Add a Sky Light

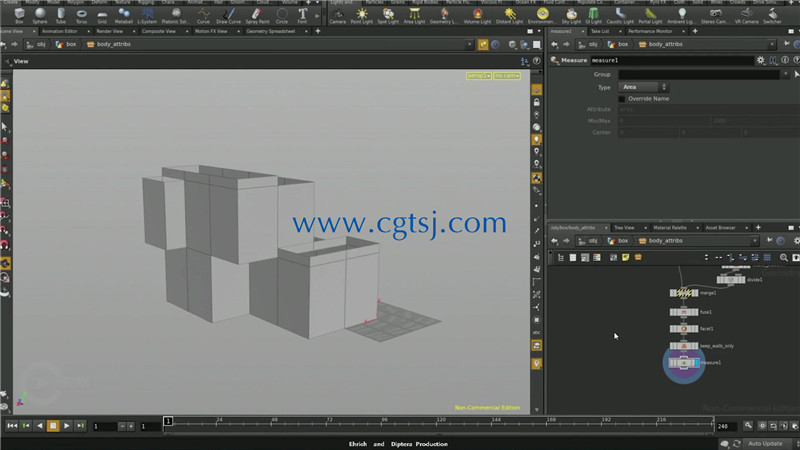(571, 16)
